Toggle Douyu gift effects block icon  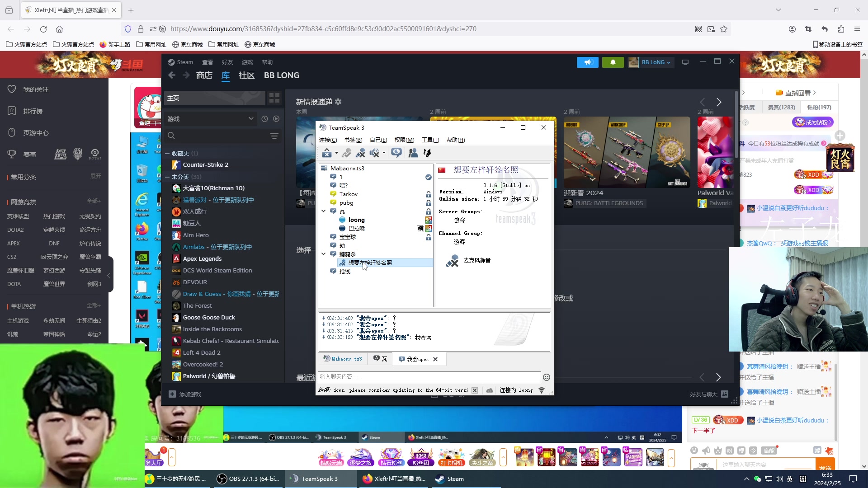tap(829, 450)
